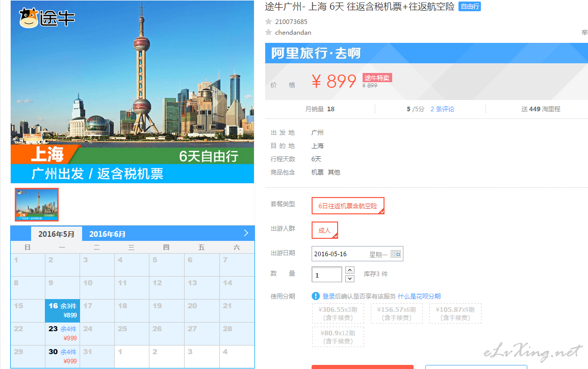Click the ¥899 price

tap(334, 81)
